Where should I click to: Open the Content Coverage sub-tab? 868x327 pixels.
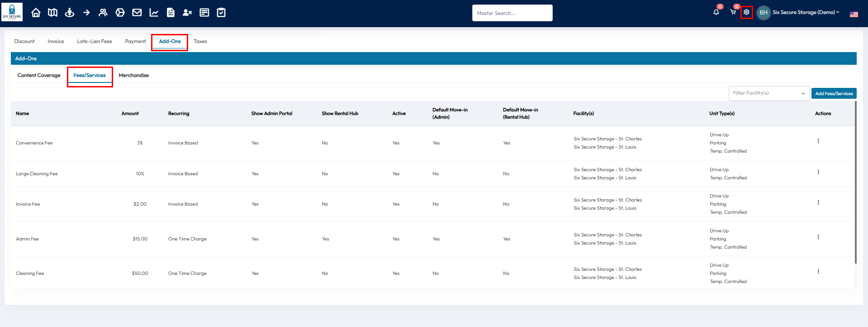click(39, 76)
